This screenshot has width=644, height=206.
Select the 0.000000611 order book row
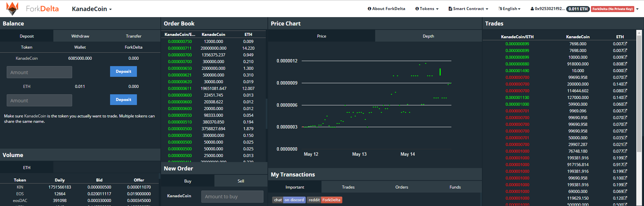[x=213, y=89]
